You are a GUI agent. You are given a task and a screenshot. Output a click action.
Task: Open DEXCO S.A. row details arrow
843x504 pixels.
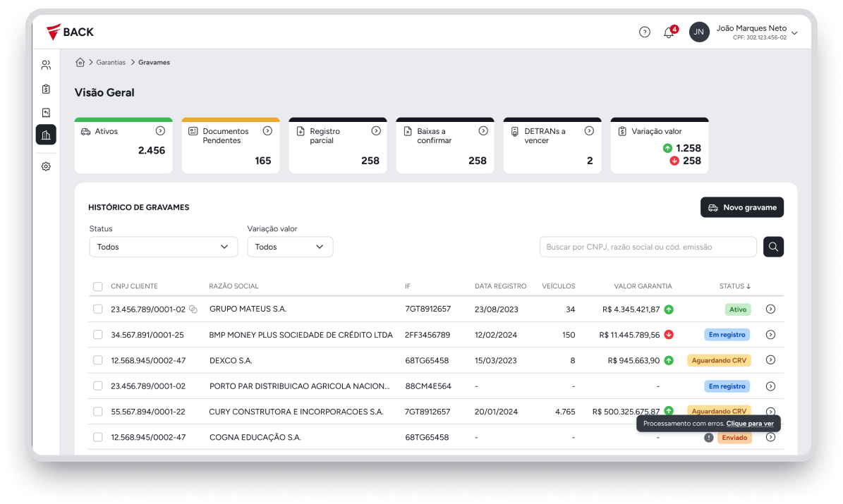(x=770, y=360)
